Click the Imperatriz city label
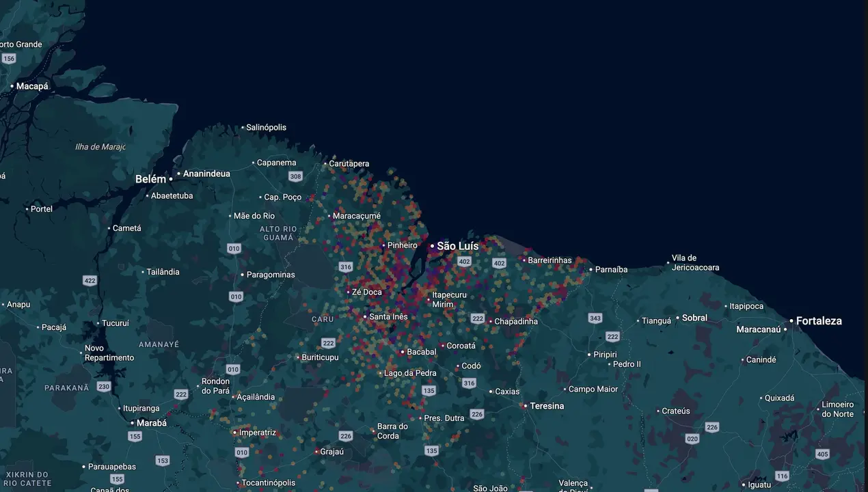Screen dimensions: 868x492 point(257,433)
